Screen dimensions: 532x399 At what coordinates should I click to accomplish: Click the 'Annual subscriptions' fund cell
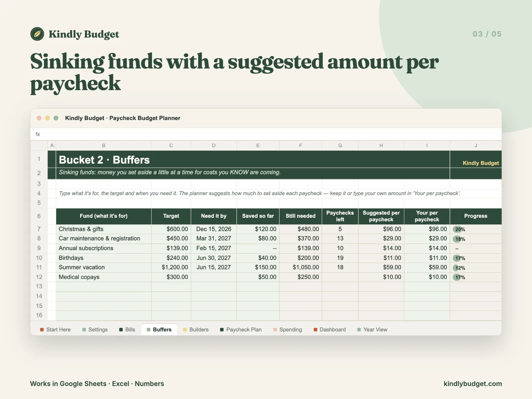point(104,248)
